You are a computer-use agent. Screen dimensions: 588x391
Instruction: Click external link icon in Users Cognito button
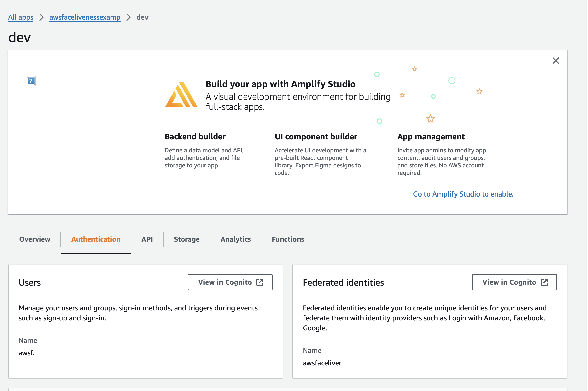[x=260, y=282]
